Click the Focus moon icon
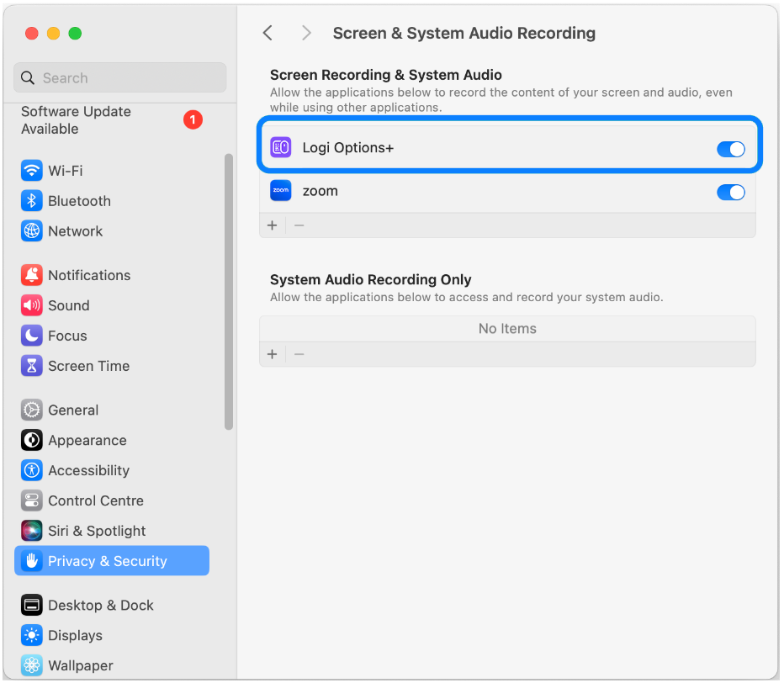 coord(32,336)
